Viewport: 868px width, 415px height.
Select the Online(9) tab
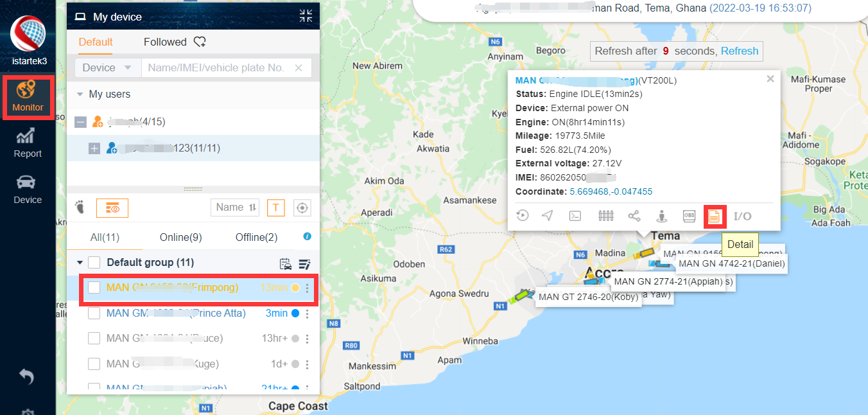(x=181, y=238)
